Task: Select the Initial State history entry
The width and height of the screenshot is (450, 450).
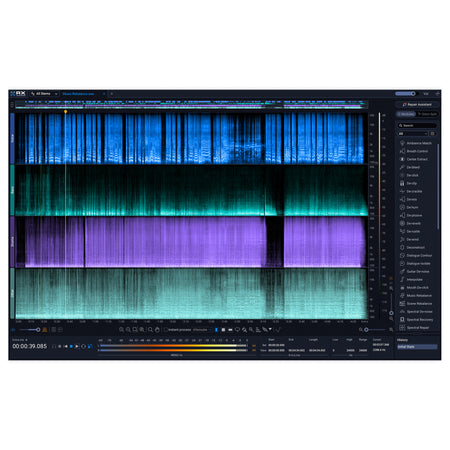Action: click(x=417, y=347)
